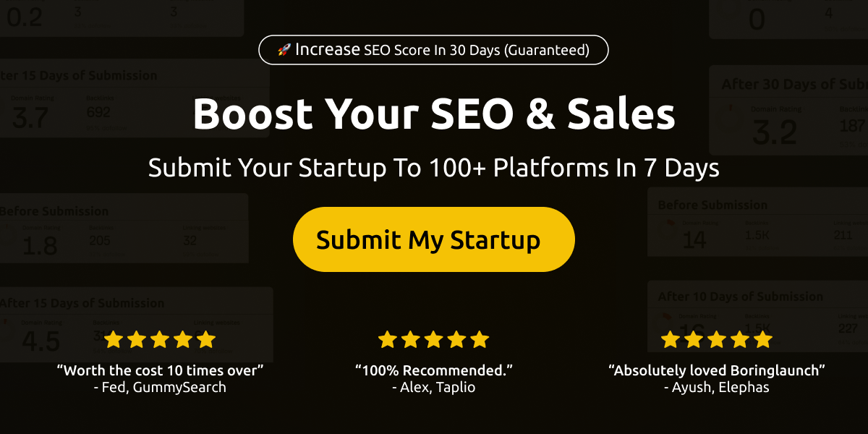Click the "Alex, Taplio" attribution

point(434,388)
